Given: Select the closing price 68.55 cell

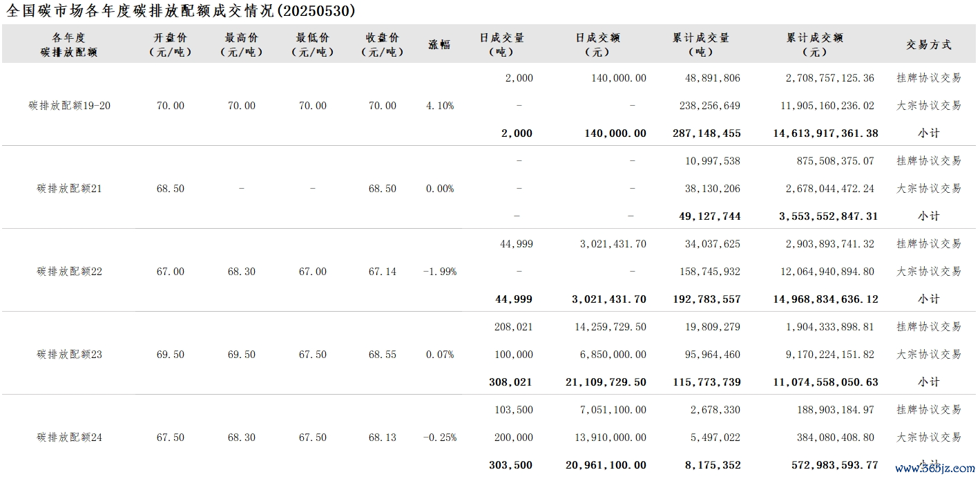Looking at the screenshot, I should 383,355.
